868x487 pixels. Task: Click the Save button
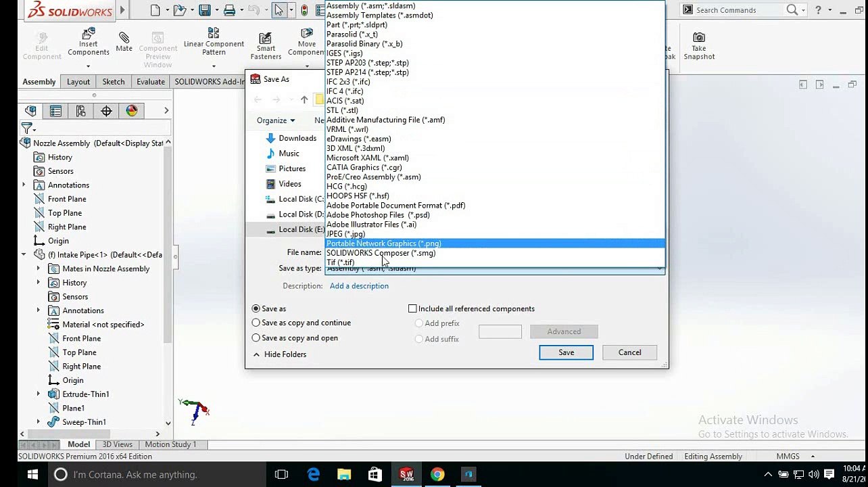coord(566,352)
